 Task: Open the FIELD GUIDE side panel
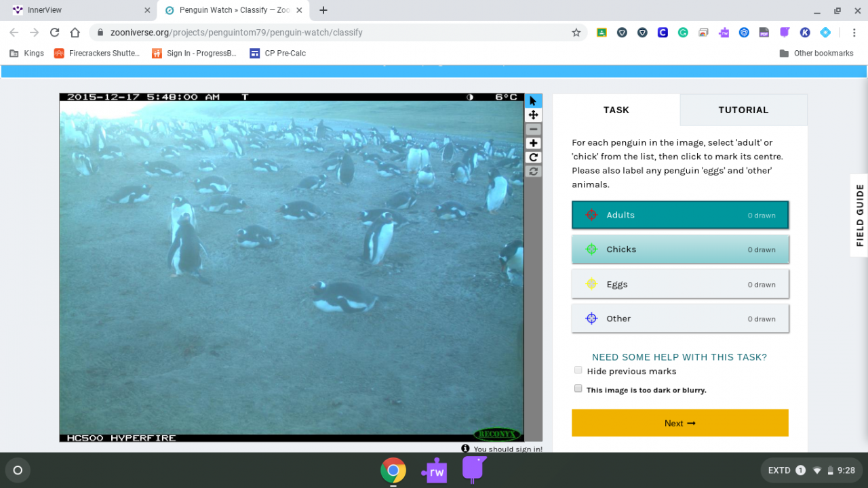(859, 215)
